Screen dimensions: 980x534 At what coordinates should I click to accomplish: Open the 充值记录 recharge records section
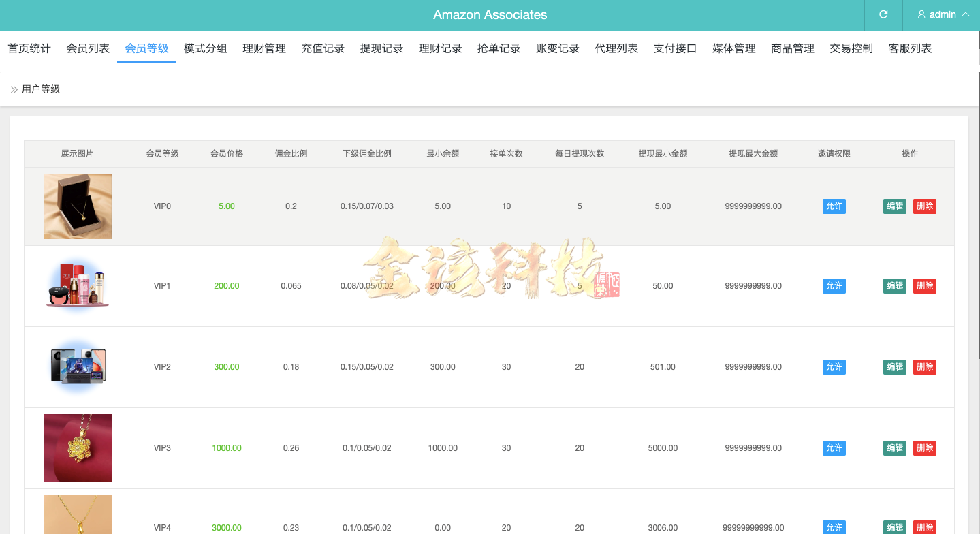(x=323, y=48)
